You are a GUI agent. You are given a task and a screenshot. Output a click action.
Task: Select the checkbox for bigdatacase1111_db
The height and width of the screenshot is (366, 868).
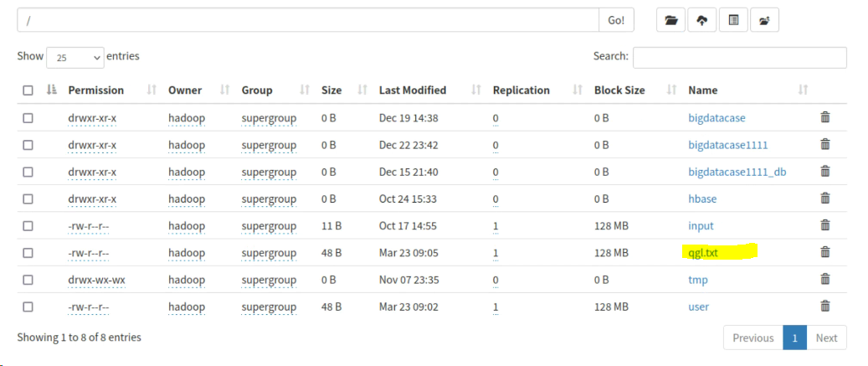(28, 172)
